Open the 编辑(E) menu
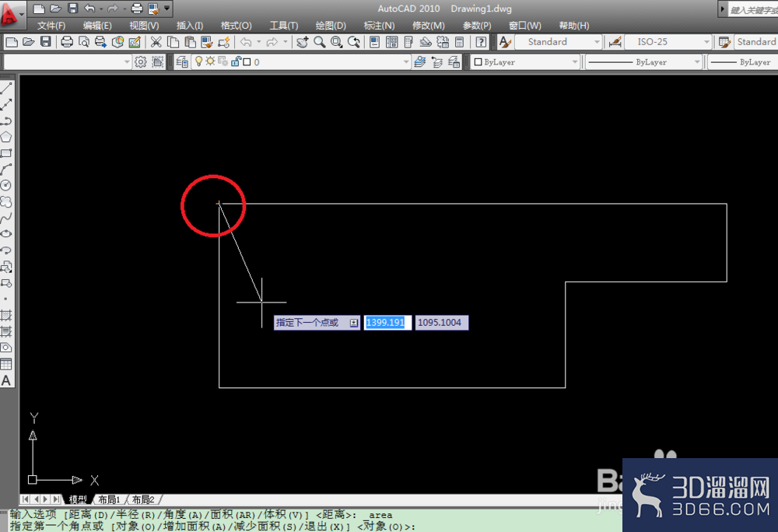This screenshot has width=778, height=532. coord(97,26)
